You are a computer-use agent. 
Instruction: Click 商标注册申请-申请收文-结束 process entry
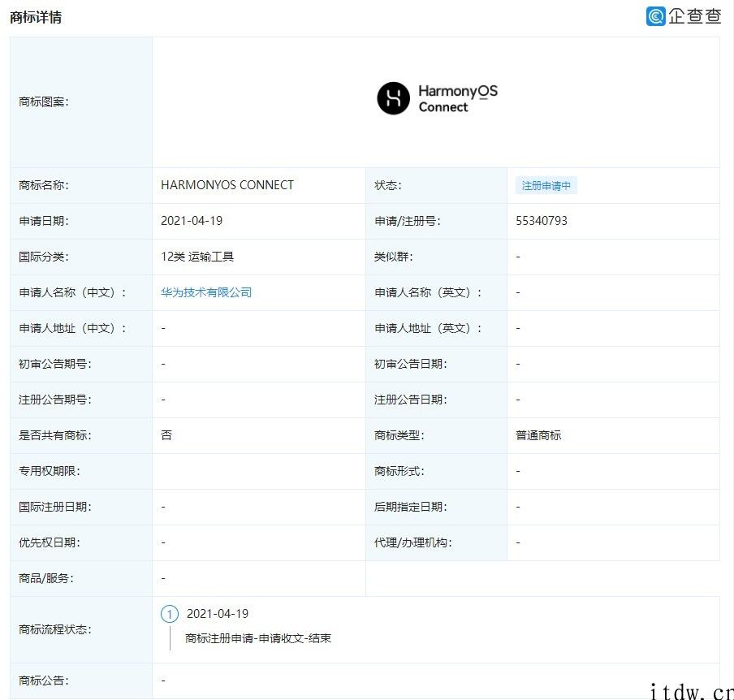(258, 638)
